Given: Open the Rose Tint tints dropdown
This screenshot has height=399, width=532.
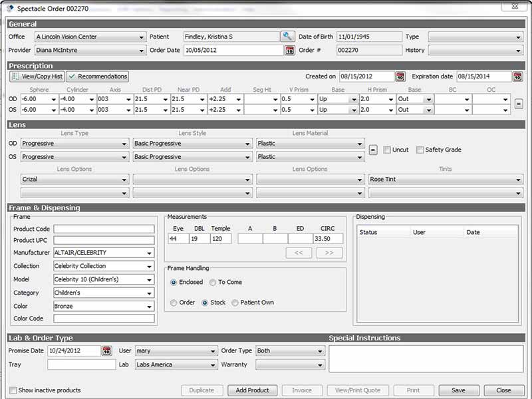Looking at the screenshot, I should 445,179.
